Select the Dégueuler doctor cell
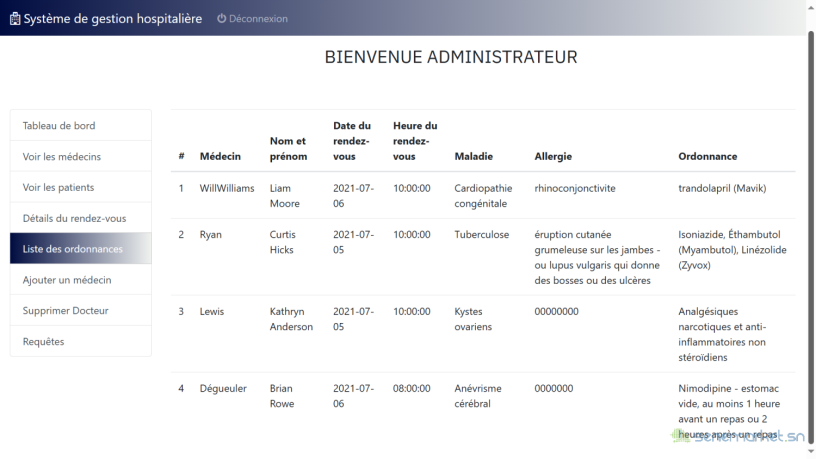Viewport: 816px width, 459px height. (x=223, y=388)
